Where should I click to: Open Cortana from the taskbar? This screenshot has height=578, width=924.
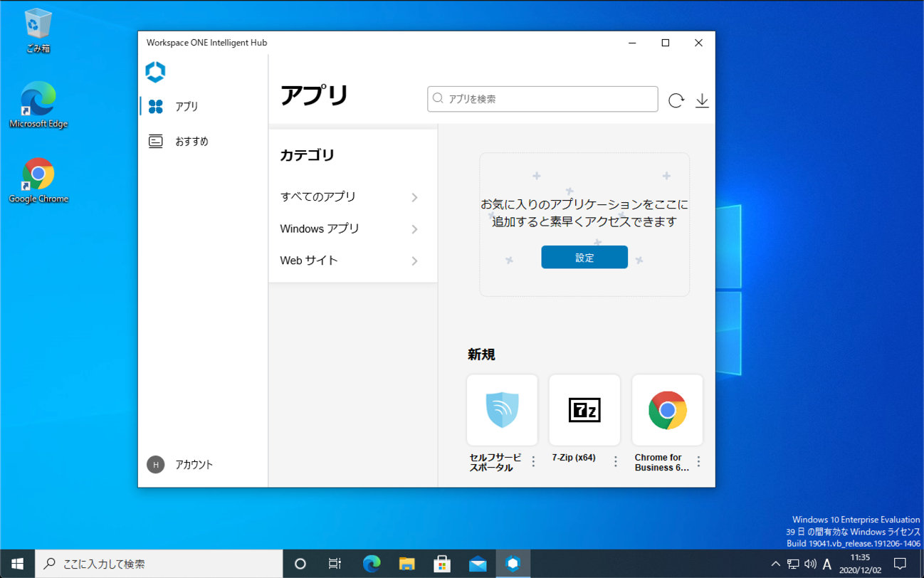tap(300, 564)
